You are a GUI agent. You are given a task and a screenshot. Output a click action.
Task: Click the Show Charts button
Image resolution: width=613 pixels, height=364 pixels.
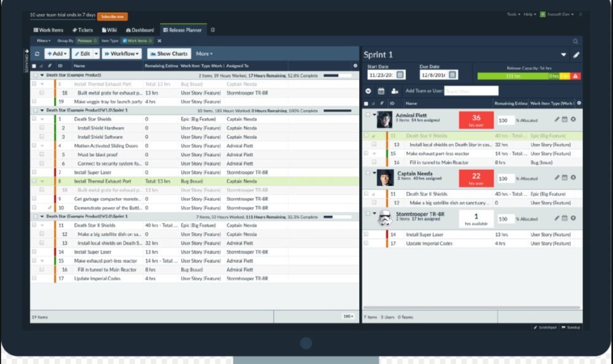click(x=169, y=54)
